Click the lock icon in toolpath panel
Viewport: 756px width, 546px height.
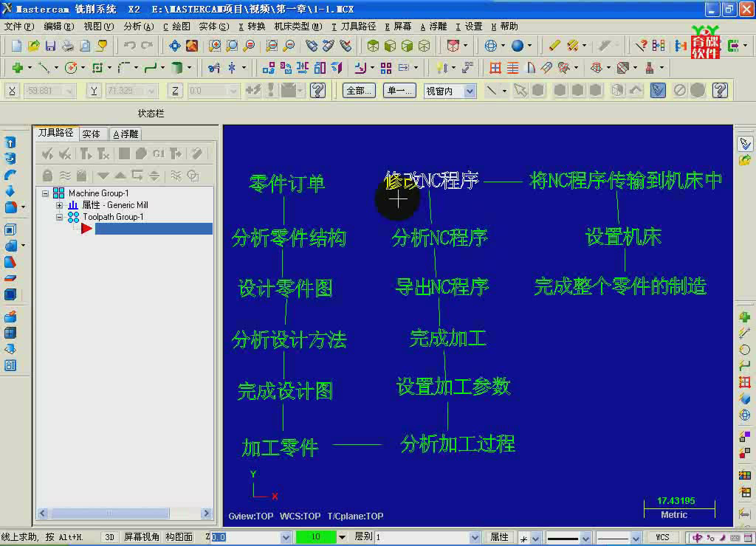(47, 176)
